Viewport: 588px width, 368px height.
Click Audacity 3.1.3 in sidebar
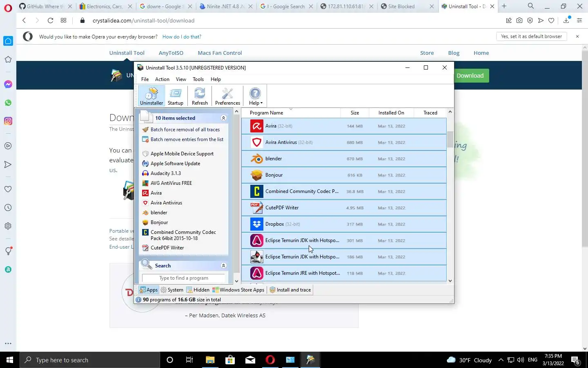click(x=165, y=173)
